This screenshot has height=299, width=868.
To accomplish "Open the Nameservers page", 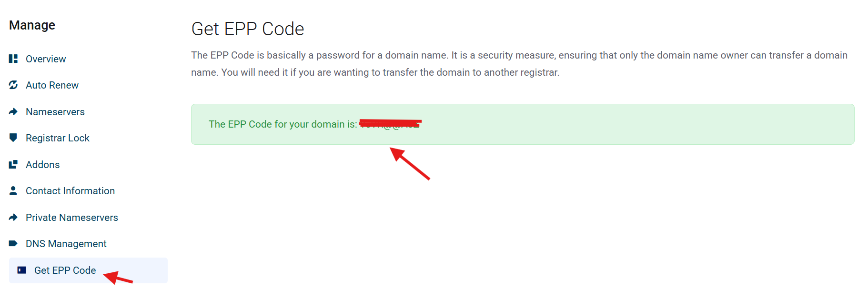I will pyautogui.click(x=55, y=112).
